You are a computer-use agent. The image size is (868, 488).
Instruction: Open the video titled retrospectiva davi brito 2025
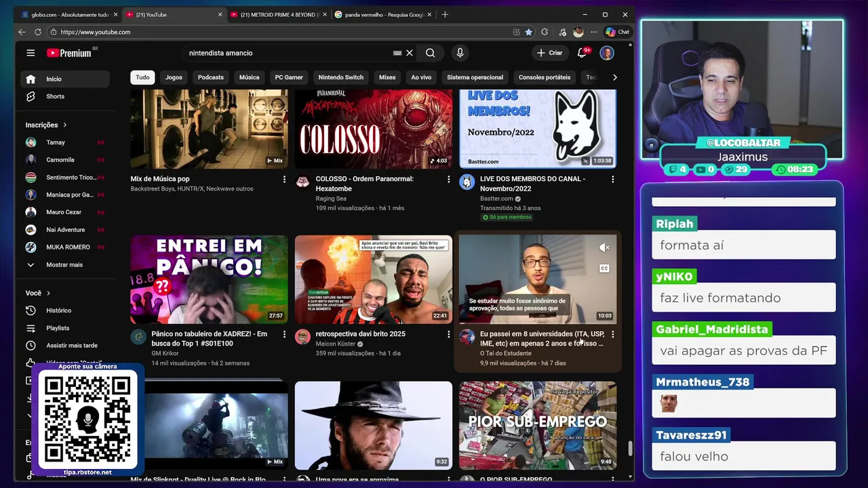pyautogui.click(x=360, y=334)
